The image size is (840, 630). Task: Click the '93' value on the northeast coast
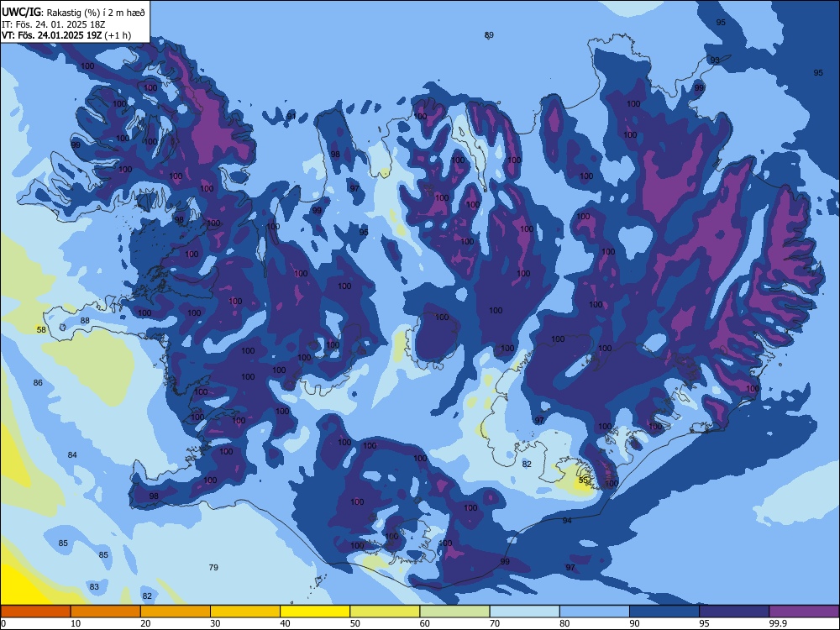[x=715, y=60]
